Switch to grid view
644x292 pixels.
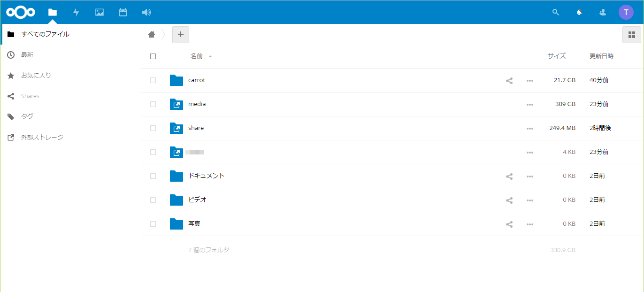coord(631,34)
